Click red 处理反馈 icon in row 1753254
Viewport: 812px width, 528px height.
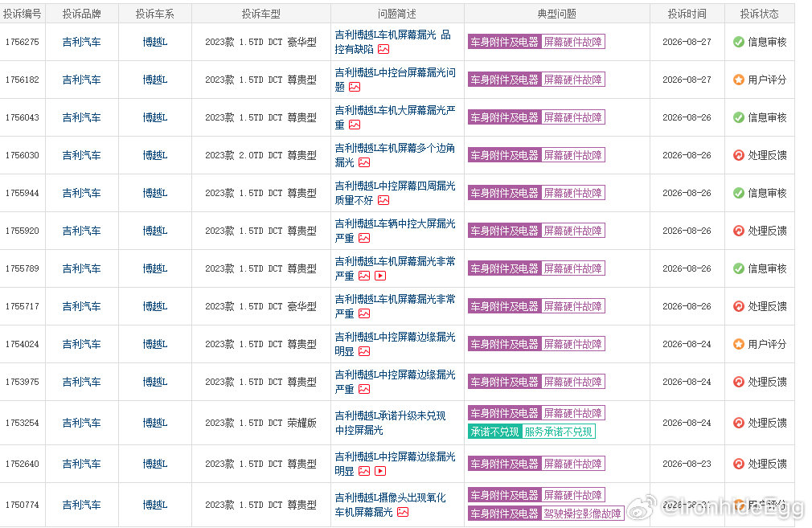(739, 423)
